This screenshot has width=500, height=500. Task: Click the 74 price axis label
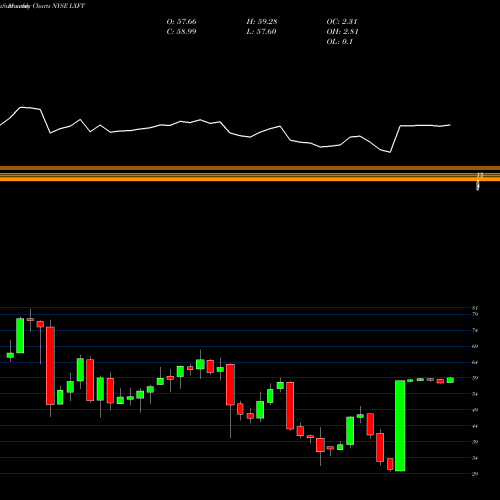pos(475,330)
